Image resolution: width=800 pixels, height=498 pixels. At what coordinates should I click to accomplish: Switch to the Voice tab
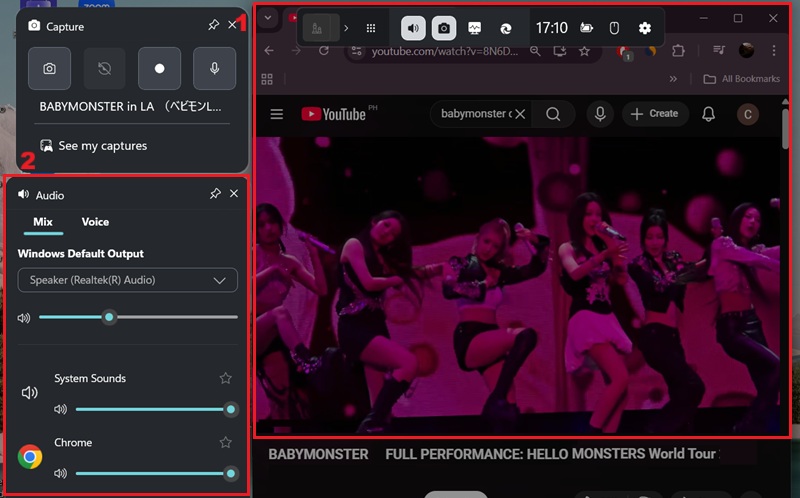[x=95, y=222]
